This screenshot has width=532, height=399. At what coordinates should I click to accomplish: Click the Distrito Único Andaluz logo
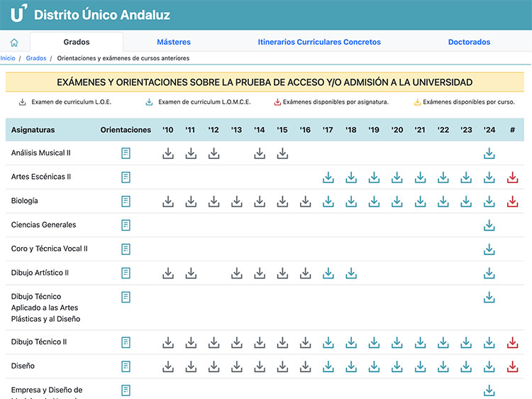tap(91, 14)
